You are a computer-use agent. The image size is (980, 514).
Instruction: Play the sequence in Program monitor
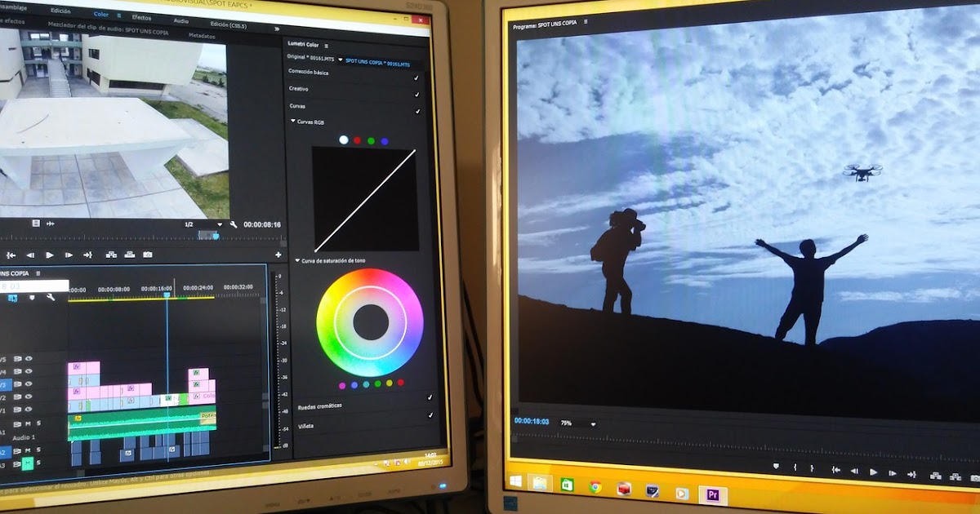tap(873, 472)
